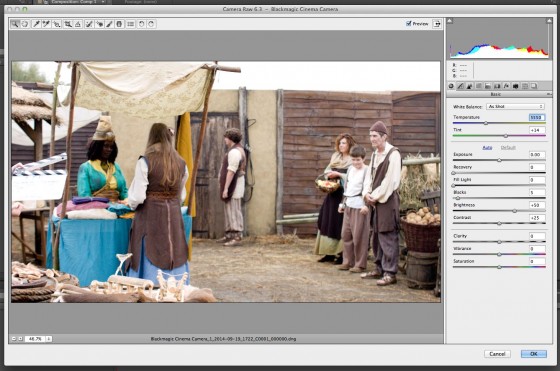Click the Clarity slider handle

[499, 242]
